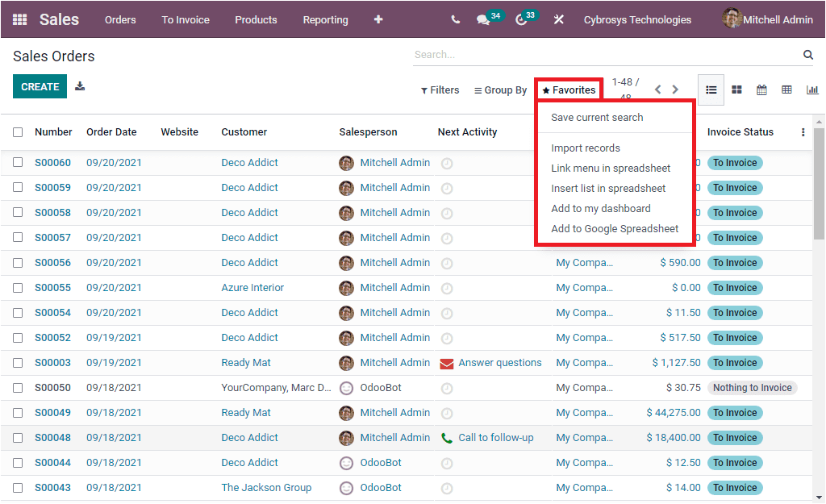Screen dimensions: 826x504
Task: Check the row checkbox of order S00050
Action: click(18, 387)
